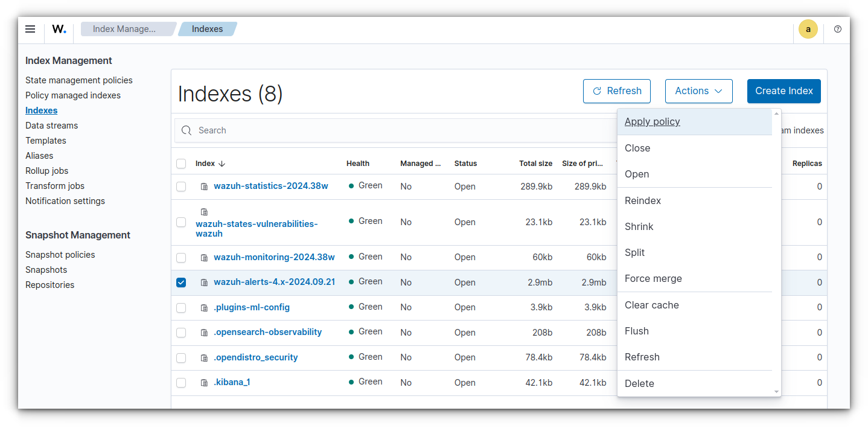Select Open in the Actions menu
868x428 pixels.
tap(694, 174)
